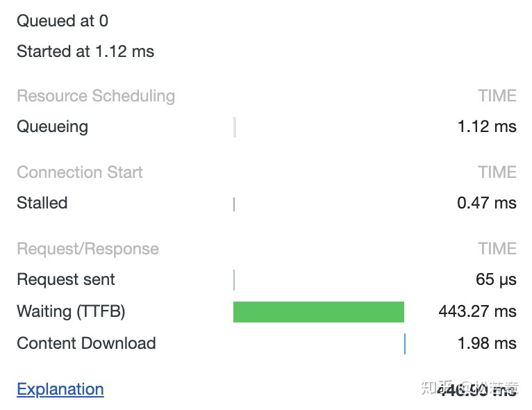Click the Request/Response section header

click(88, 249)
